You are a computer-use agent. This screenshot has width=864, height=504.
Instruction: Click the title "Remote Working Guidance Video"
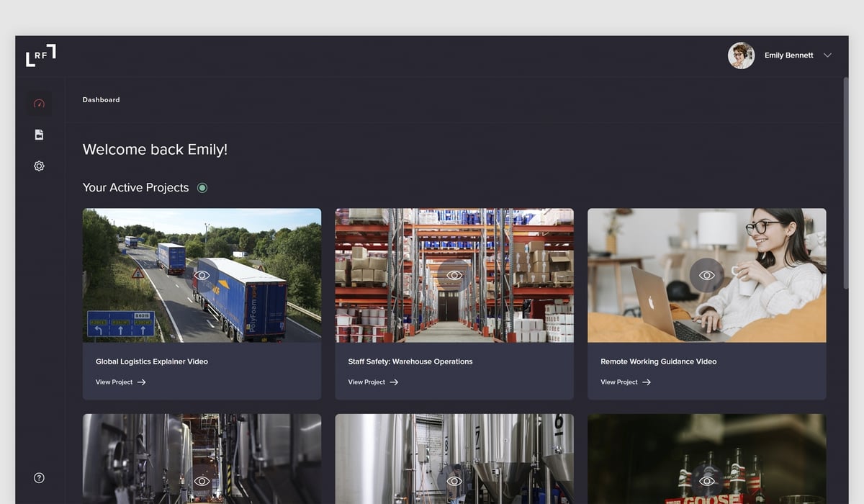click(x=659, y=361)
